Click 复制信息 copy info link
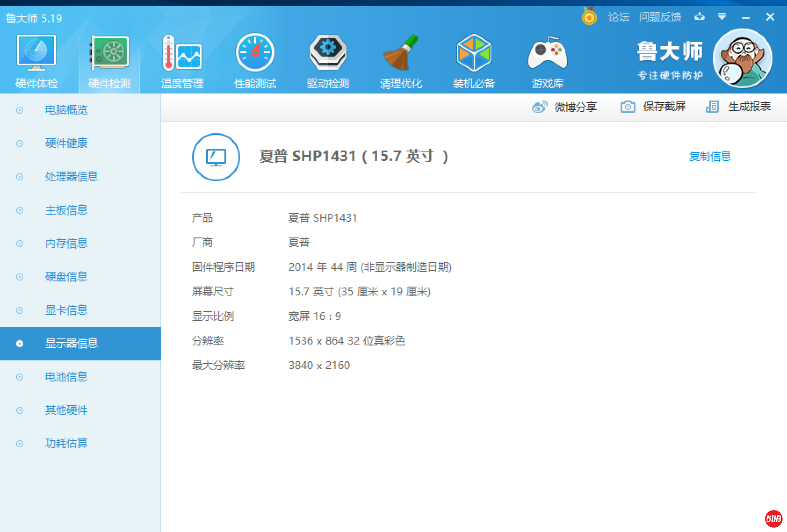This screenshot has width=787, height=532. point(710,156)
